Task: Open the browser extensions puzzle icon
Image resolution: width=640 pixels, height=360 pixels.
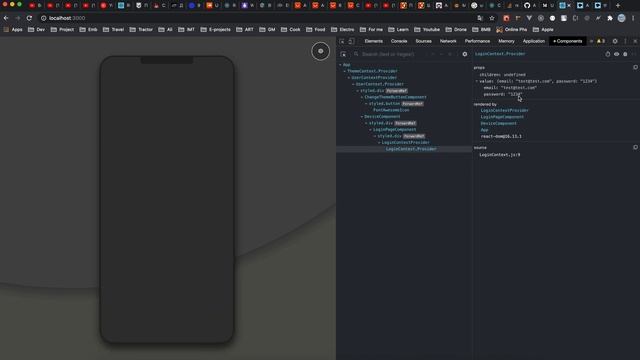Action: tap(610, 18)
